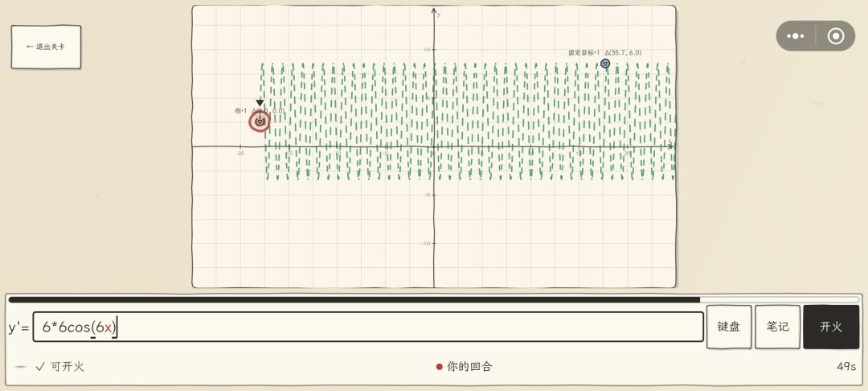Focus the y' formula input field
The width and height of the screenshot is (868, 391).
[368, 327]
